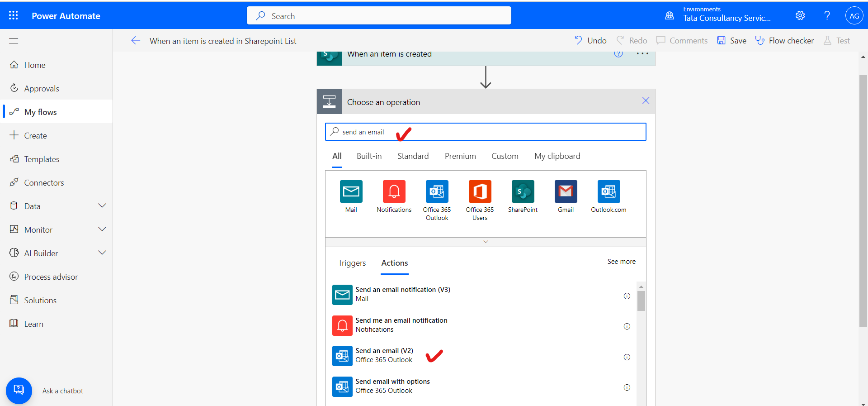This screenshot has width=868, height=406.
Task: Expand the connector list chevron
Action: click(486, 242)
